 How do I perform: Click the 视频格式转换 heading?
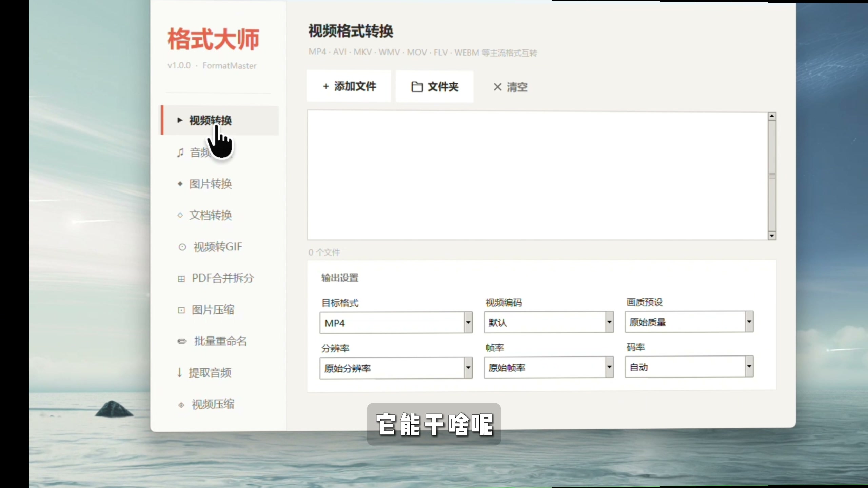pyautogui.click(x=351, y=31)
